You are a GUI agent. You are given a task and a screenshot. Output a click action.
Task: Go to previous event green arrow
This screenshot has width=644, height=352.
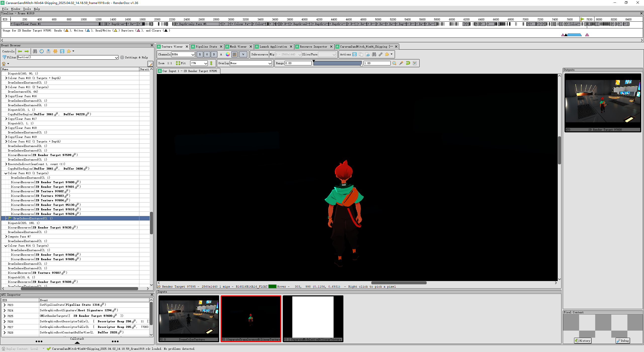pos(20,51)
